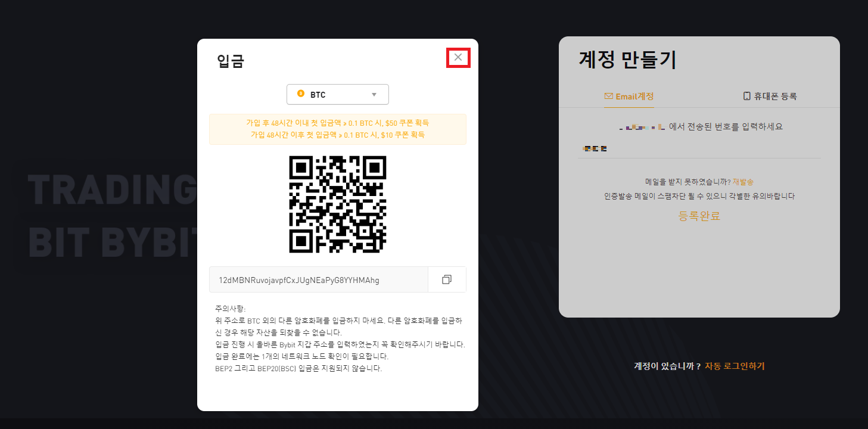Click 자동 로그인하기 link
Screen dimensions: 868x429
click(x=735, y=366)
